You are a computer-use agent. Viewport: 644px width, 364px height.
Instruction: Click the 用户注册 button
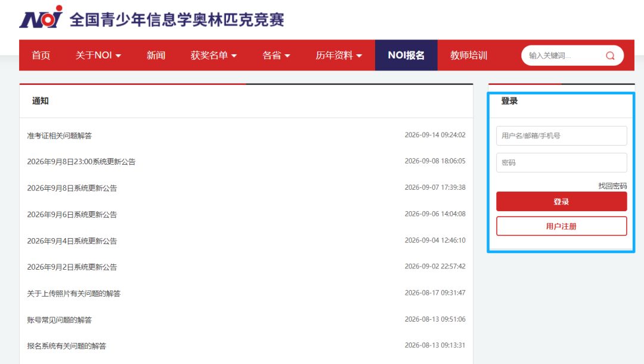click(x=562, y=226)
